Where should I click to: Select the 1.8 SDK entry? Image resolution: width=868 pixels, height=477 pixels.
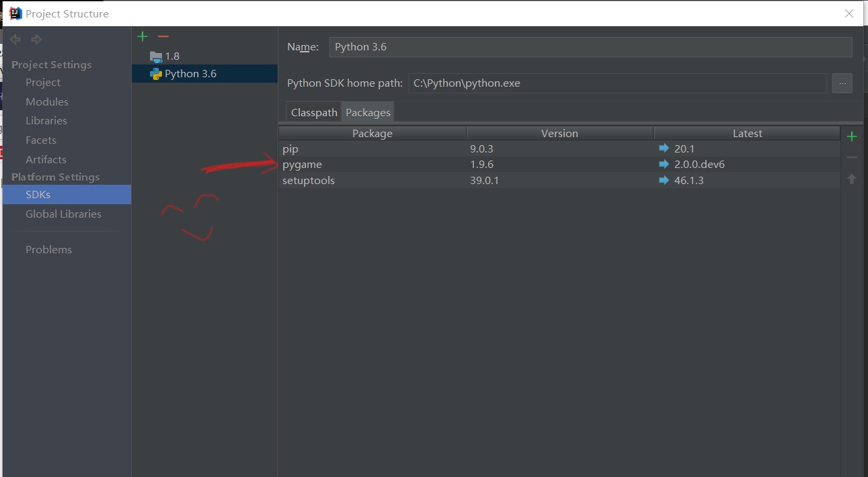(172, 56)
